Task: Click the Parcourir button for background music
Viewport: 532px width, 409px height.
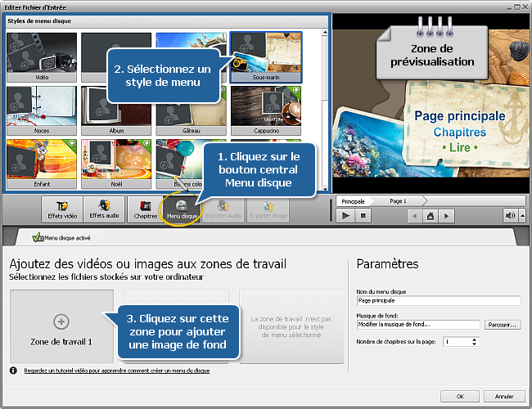Action: 502,325
